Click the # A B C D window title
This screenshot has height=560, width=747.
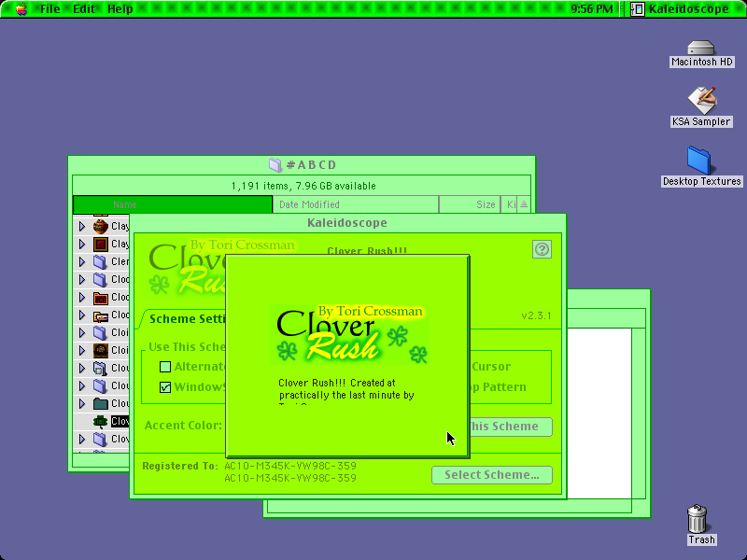click(x=312, y=165)
